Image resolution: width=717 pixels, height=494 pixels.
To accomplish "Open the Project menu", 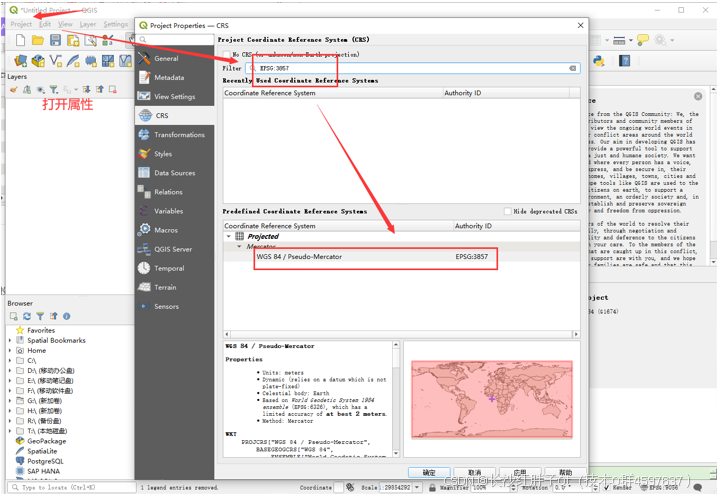I will click(x=21, y=24).
